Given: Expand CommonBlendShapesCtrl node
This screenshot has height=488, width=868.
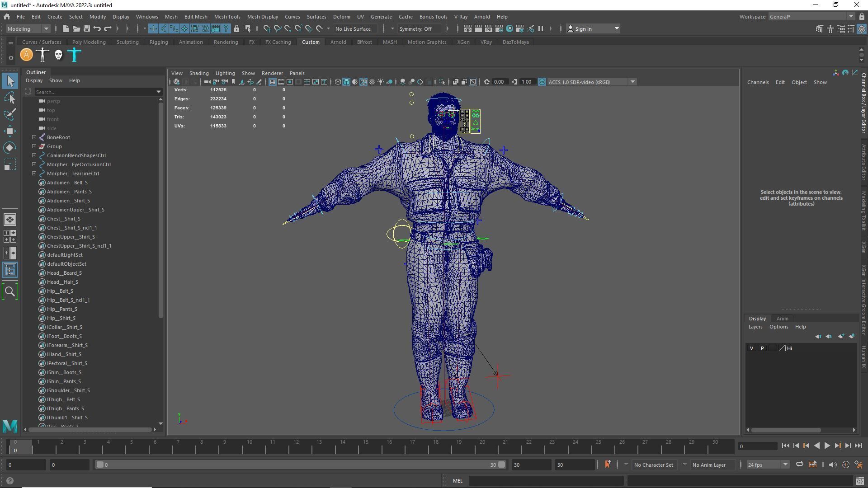Looking at the screenshot, I should click(34, 155).
